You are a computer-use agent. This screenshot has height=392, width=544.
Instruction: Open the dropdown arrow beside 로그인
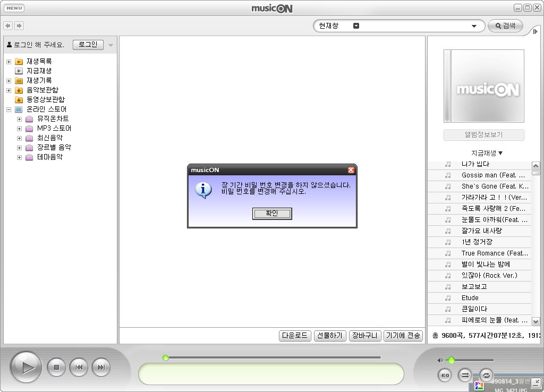(x=110, y=45)
